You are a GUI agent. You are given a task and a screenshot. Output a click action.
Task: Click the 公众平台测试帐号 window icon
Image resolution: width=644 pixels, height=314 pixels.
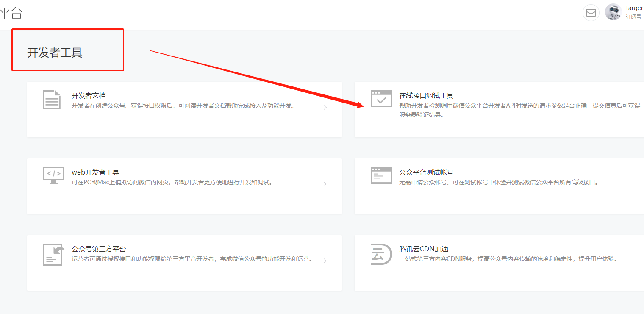(381, 175)
